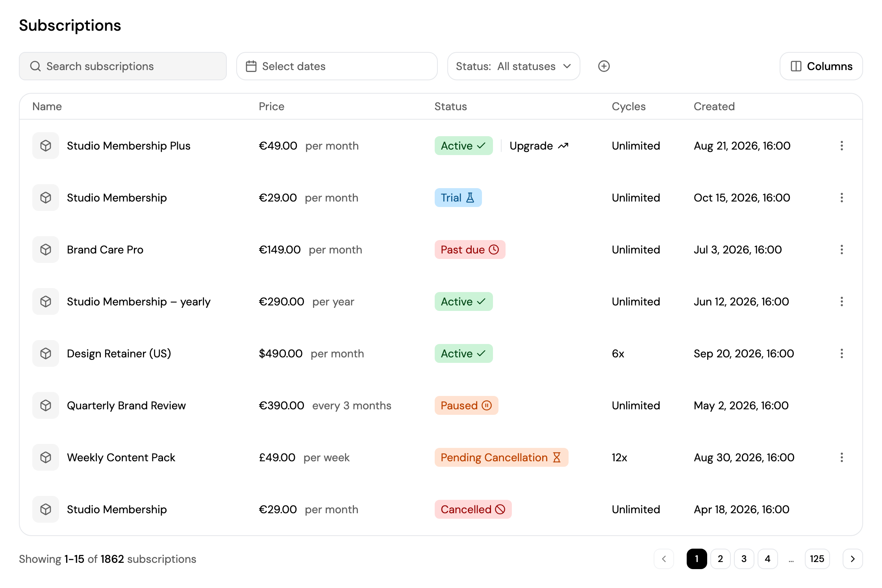This screenshot has width=882, height=588.
Task: Focus the Search subscriptions field
Action: [x=123, y=66]
